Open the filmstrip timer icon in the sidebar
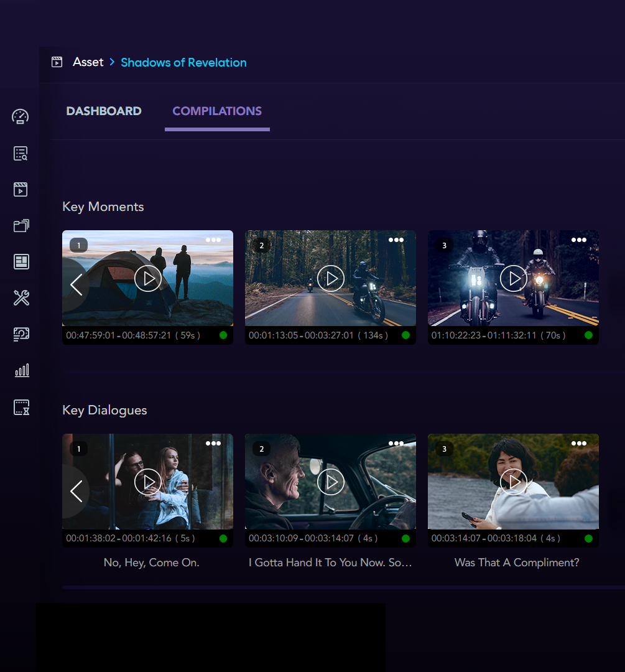Image resolution: width=625 pixels, height=672 pixels. [x=21, y=407]
